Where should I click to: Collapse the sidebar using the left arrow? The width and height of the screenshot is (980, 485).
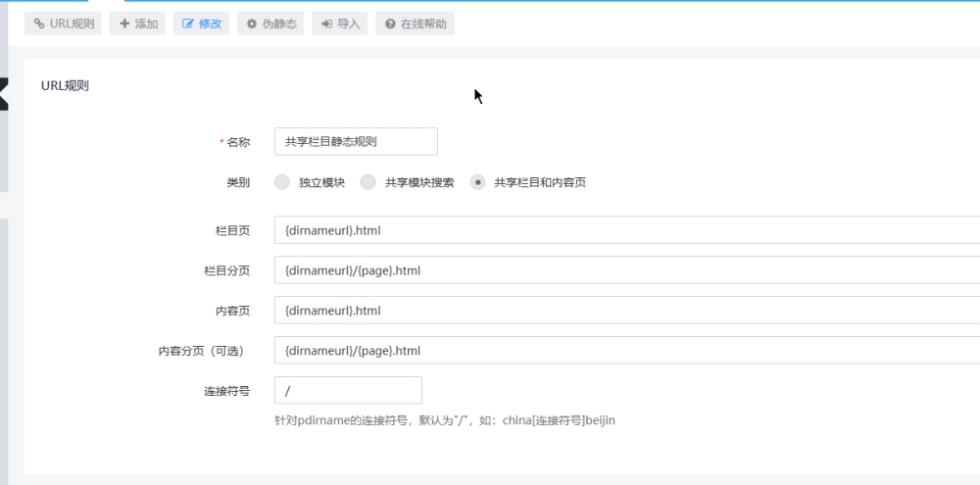(x=3, y=94)
